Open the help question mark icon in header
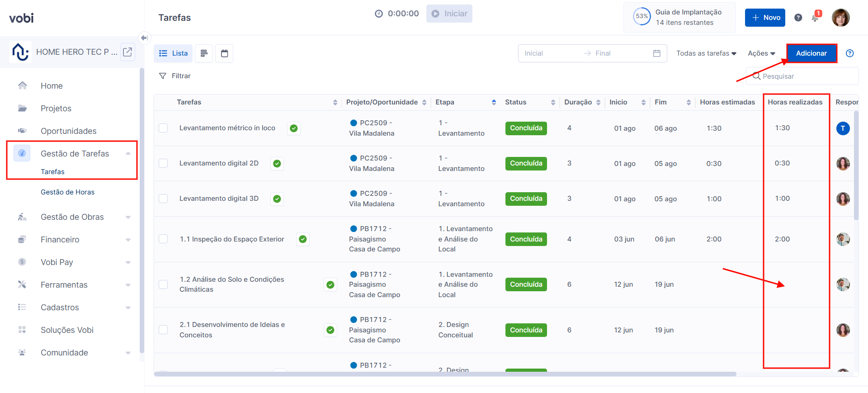Image resolution: width=868 pixels, height=393 pixels. (798, 18)
